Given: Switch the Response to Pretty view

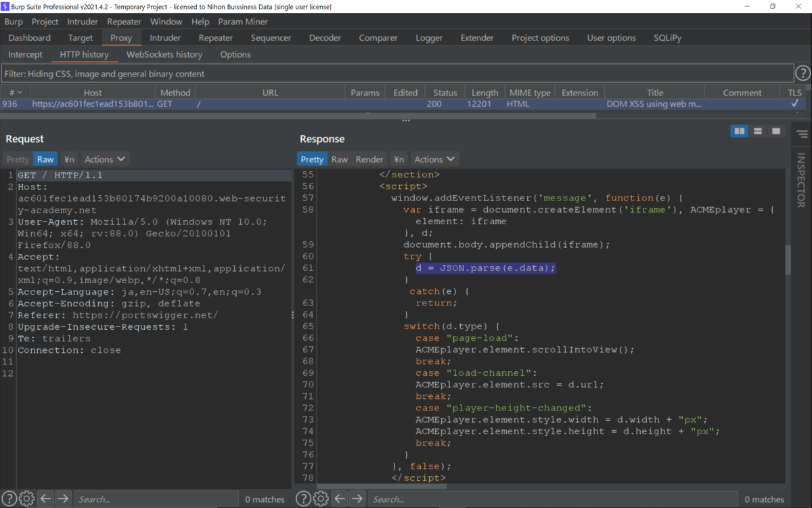Looking at the screenshot, I should tap(312, 158).
